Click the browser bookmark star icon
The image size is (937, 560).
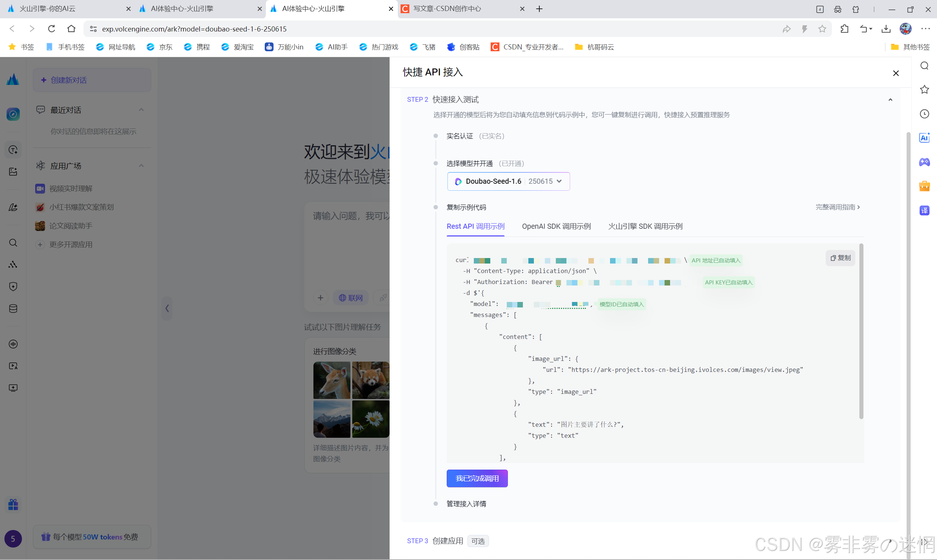click(822, 29)
